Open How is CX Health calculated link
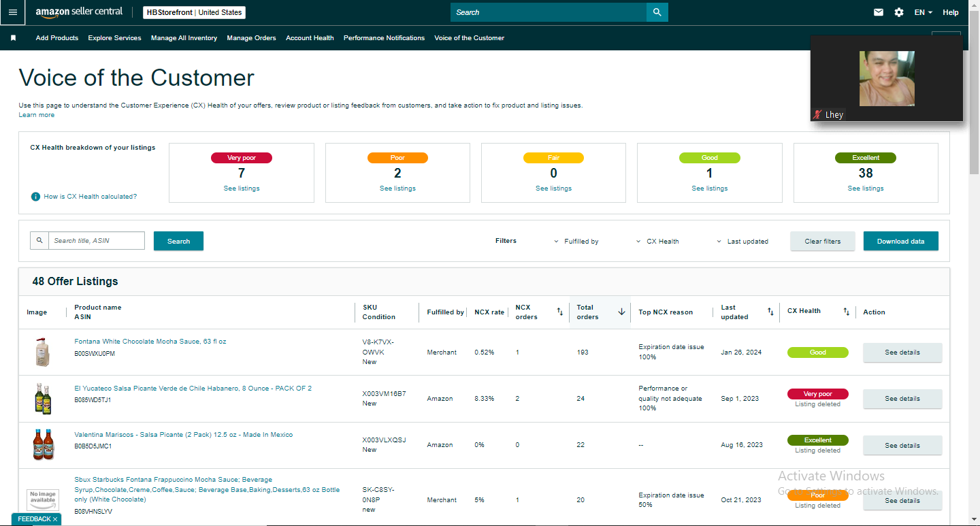The height and width of the screenshot is (526, 980). click(x=91, y=197)
